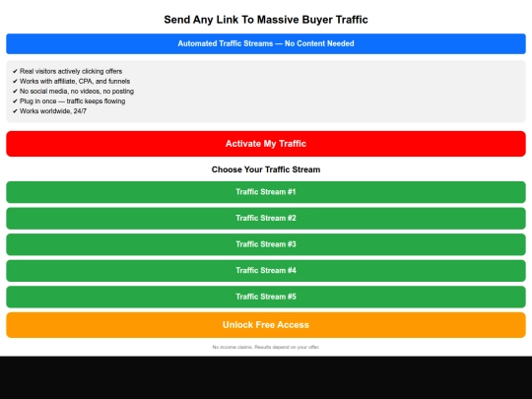Click 'Works with affiliate, CPA, and funnels' line

pos(71,81)
